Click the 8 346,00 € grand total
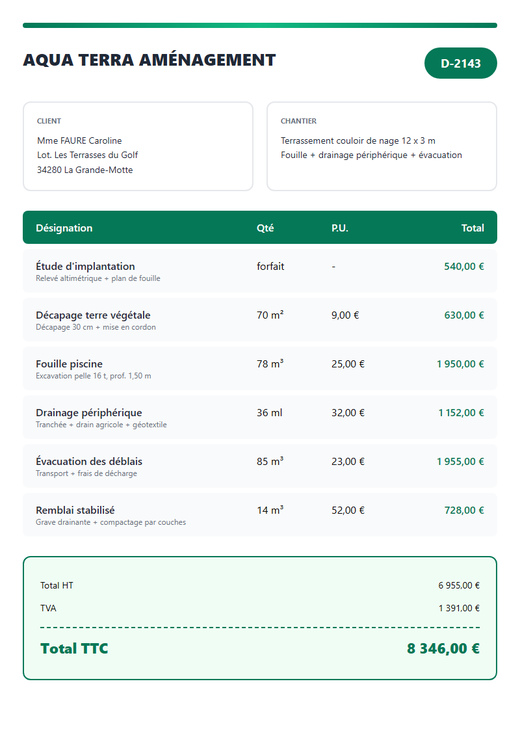Image resolution: width=520 pixels, height=755 pixels. [443, 649]
